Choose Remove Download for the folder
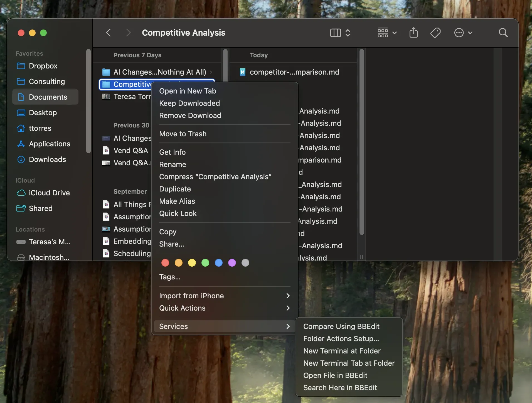This screenshot has height=403, width=532. tap(190, 116)
